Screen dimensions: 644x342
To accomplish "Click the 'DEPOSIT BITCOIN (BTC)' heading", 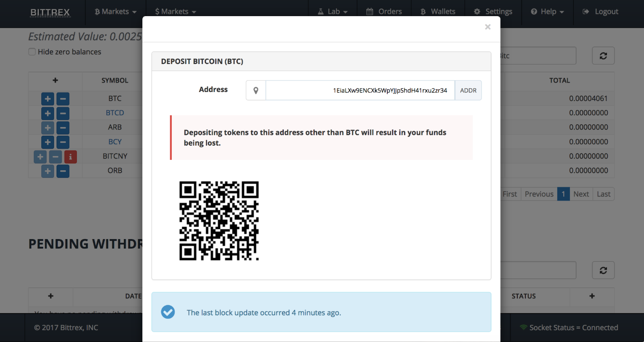I will 202,61.
